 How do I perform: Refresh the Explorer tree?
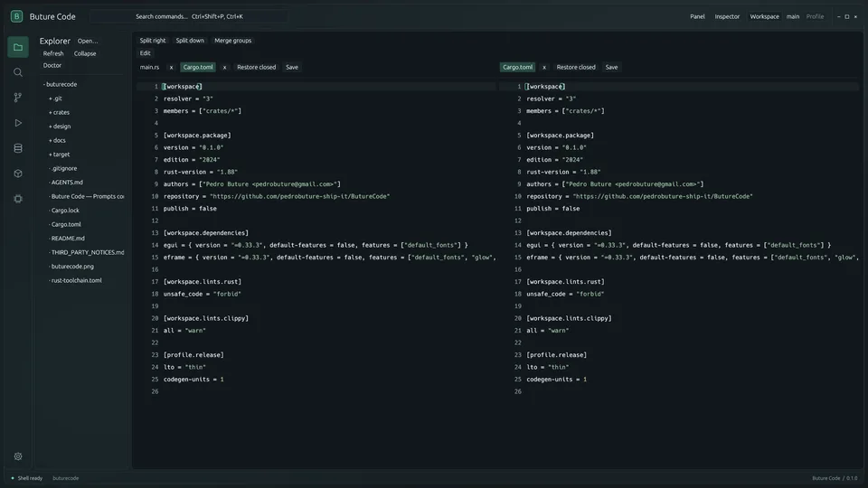pyautogui.click(x=53, y=53)
